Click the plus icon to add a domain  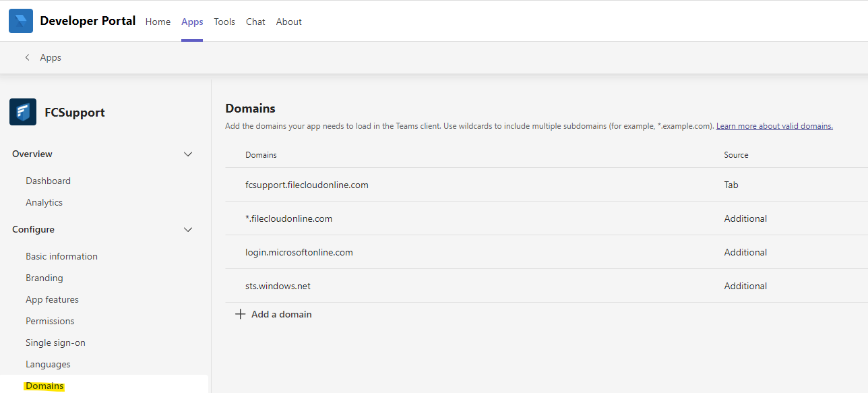coord(240,314)
